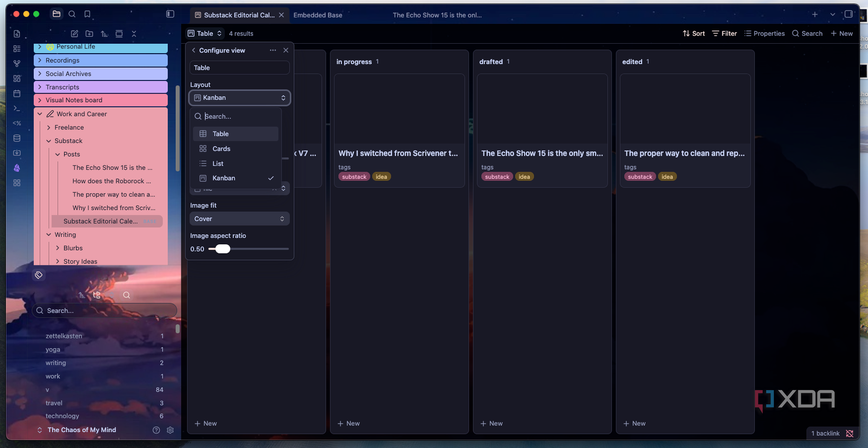868x448 pixels.
Task: Expand the Freelance folder
Action: [49, 127]
